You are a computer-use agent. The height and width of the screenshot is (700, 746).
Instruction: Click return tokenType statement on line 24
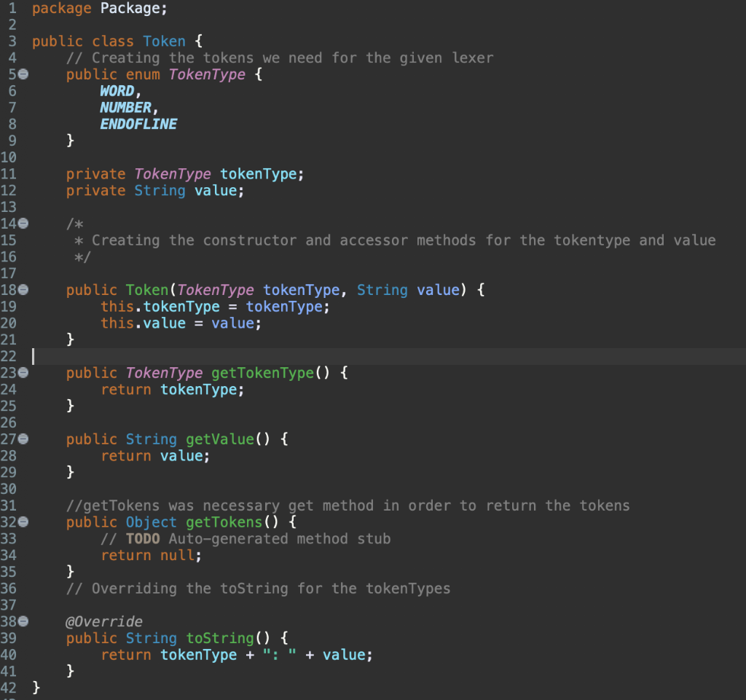pos(172,390)
